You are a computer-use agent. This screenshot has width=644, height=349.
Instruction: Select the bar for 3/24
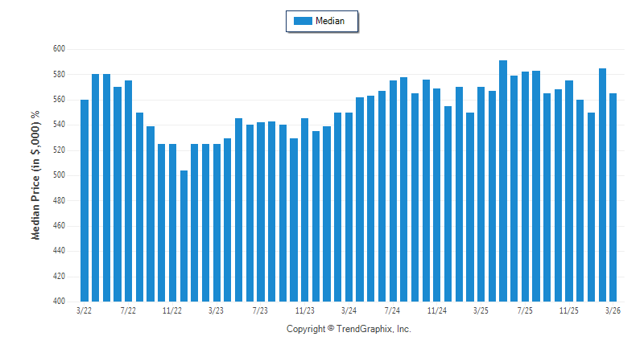(x=349, y=207)
